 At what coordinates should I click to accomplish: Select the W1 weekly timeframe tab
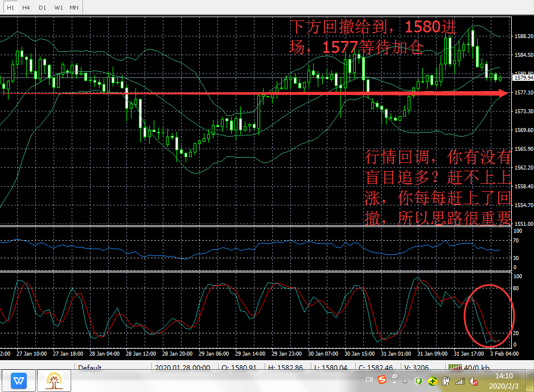pyautogui.click(x=59, y=7)
